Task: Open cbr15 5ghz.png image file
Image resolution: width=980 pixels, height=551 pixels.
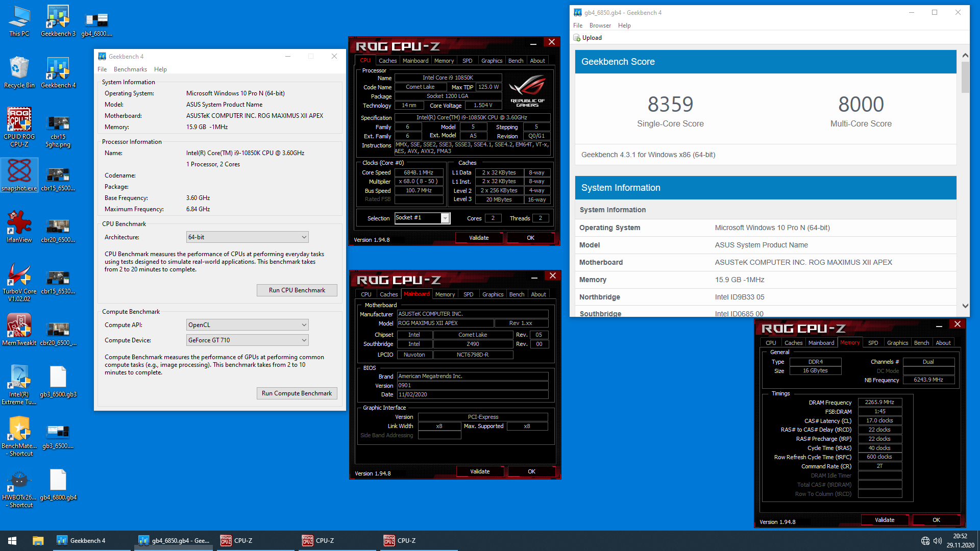Action: click(58, 132)
